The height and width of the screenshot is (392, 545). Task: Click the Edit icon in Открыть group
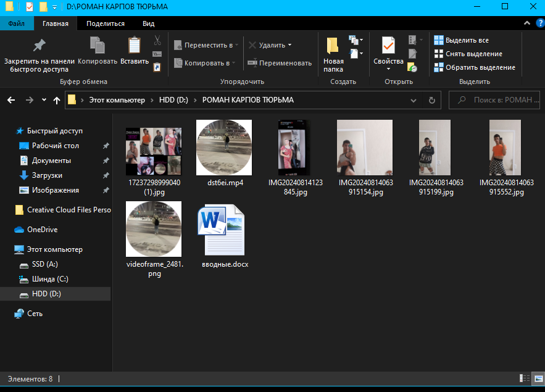point(412,54)
